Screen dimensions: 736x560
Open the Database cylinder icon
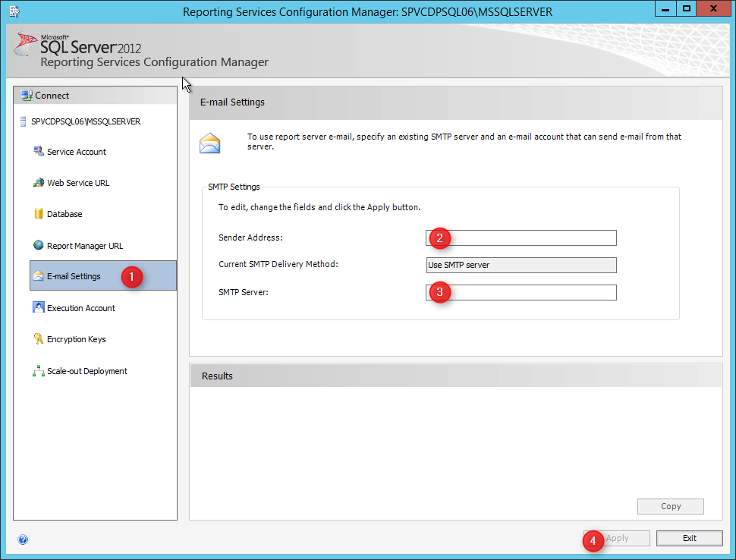point(39,213)
